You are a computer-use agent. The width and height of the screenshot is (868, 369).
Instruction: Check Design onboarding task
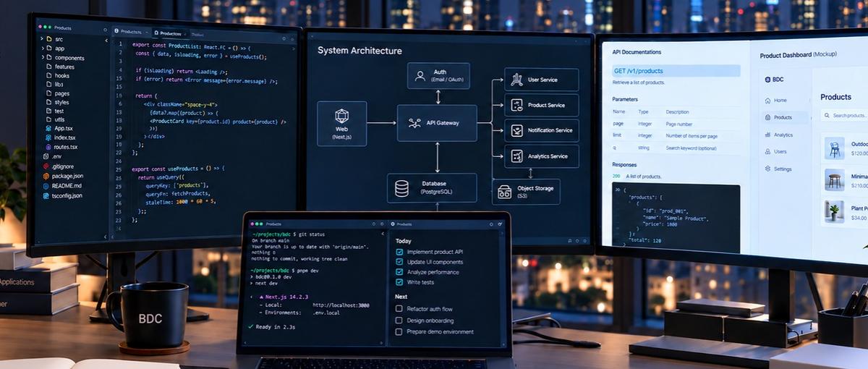(x=399, y=321)
